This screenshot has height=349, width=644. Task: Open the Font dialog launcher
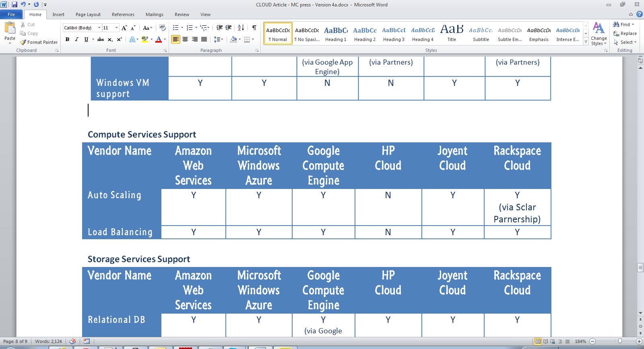[x=165, y=51]
